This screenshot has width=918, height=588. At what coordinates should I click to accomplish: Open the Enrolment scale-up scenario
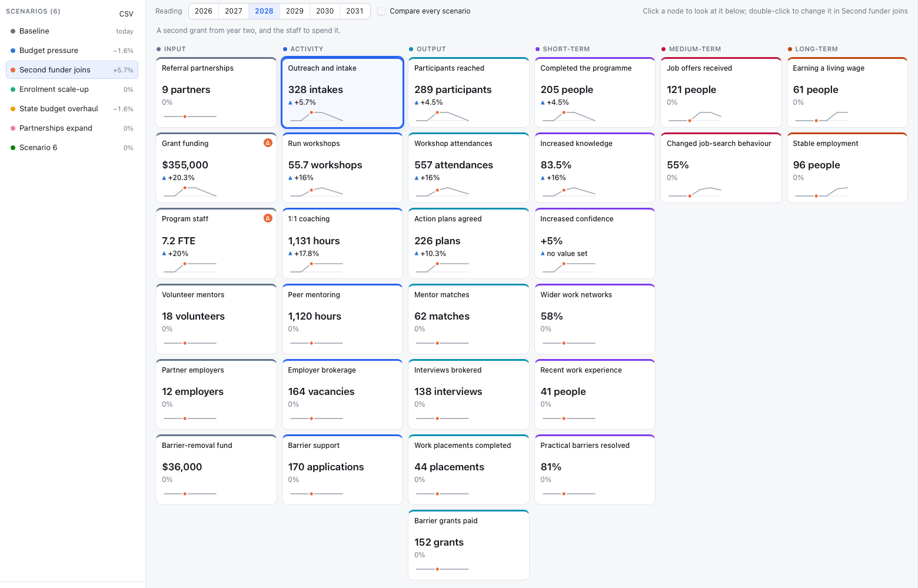72,89
